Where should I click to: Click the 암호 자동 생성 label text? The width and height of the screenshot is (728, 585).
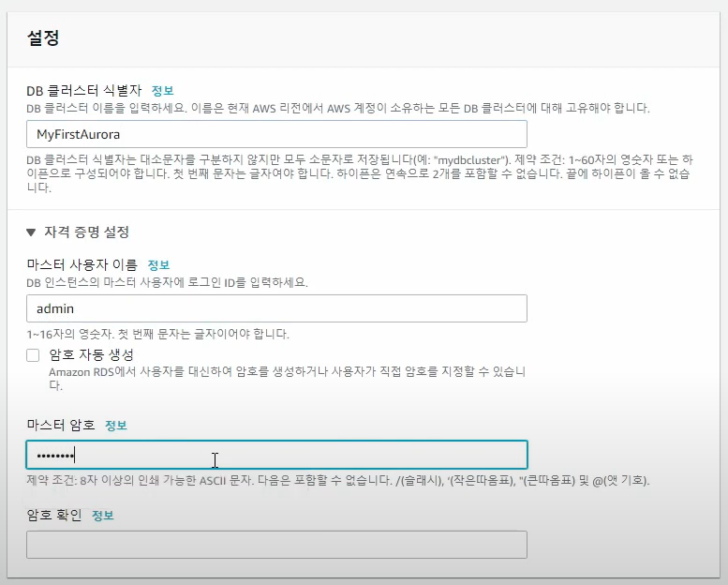(92, 355)
